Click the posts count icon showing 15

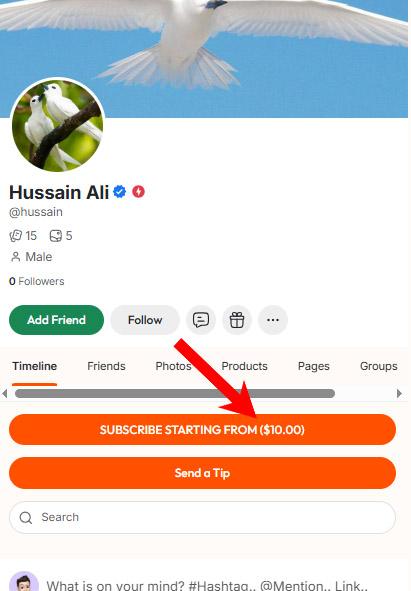pyautogui.click(x=15, y=236)
